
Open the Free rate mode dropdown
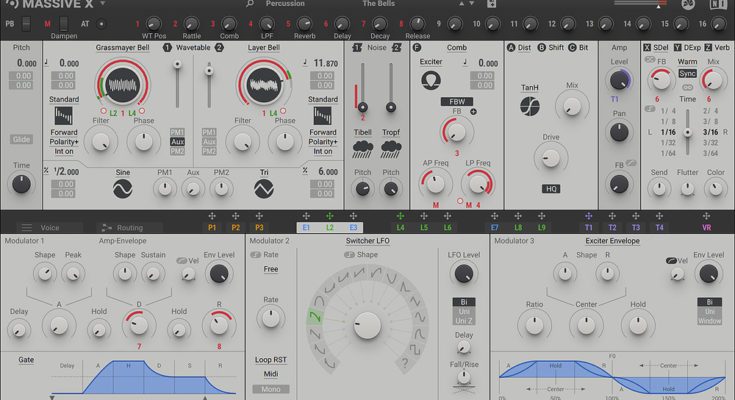[x=271, y=269]
